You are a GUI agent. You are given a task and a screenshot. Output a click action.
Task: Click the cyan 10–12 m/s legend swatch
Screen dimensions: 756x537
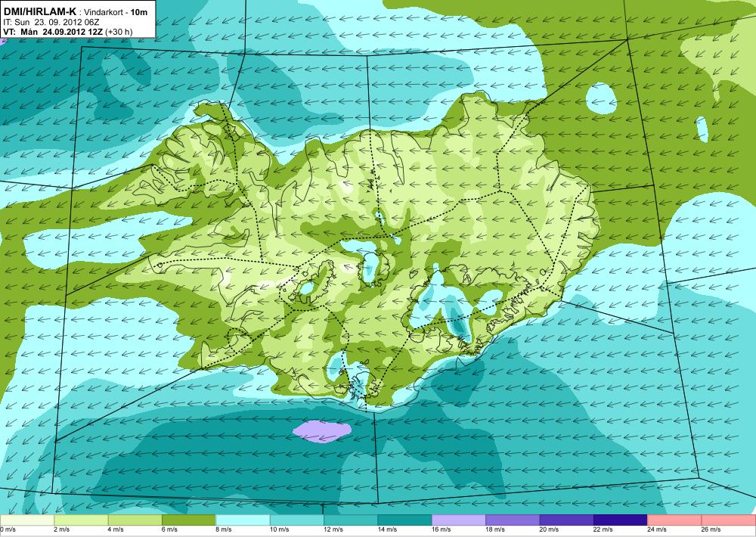tap(296, 520)
